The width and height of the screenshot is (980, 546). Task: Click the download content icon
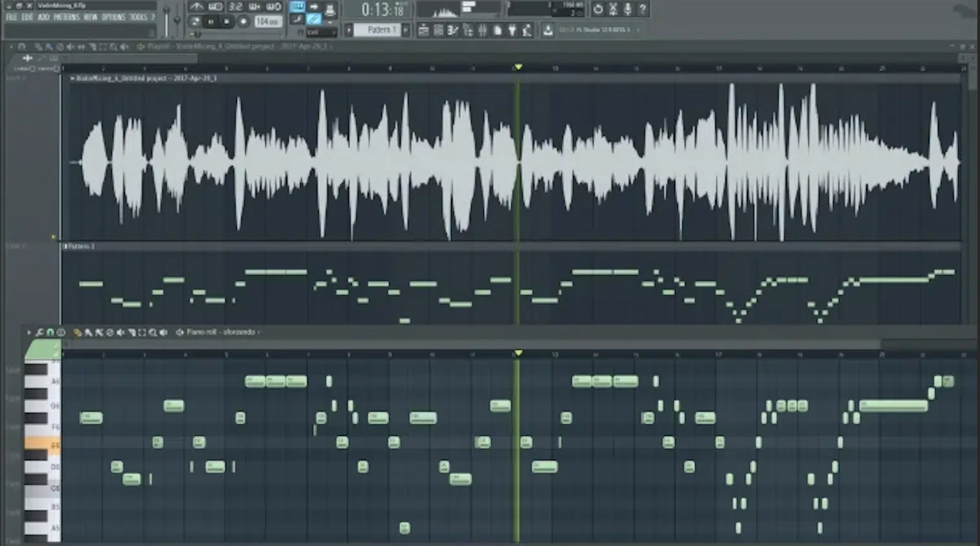[548, 30]
